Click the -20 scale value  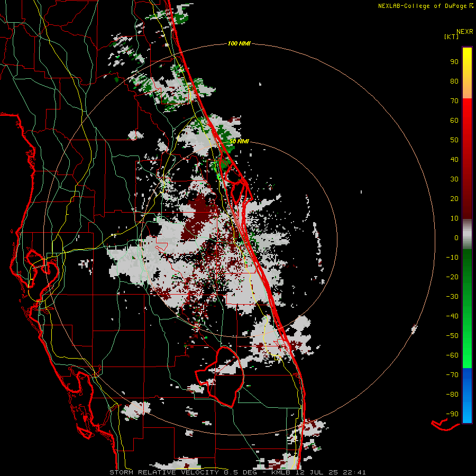pos(452,277)
